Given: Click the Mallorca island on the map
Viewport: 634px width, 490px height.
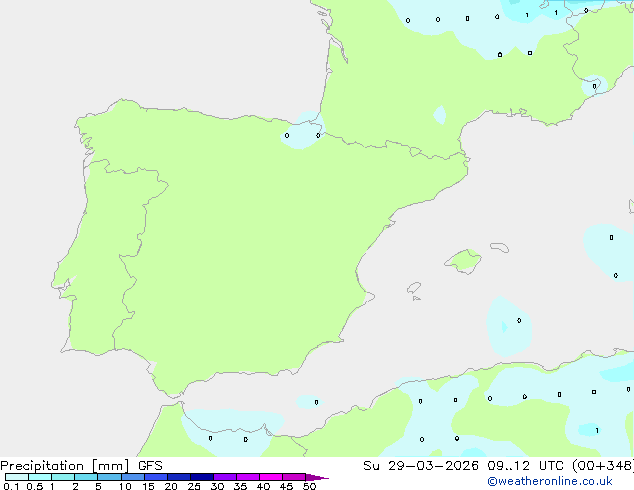Looking at the screenshot, I should pyautogui.click(x=463, y=261).
